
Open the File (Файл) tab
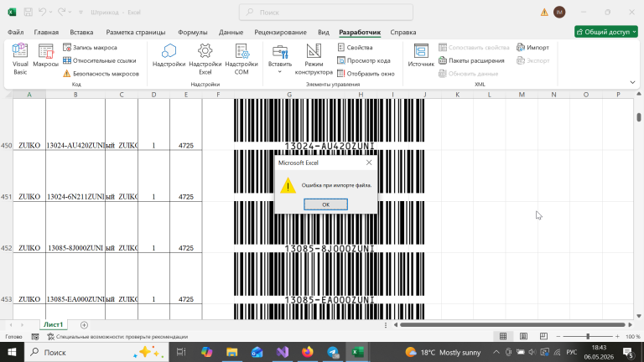pyautogui.click(x=16, y=32)
